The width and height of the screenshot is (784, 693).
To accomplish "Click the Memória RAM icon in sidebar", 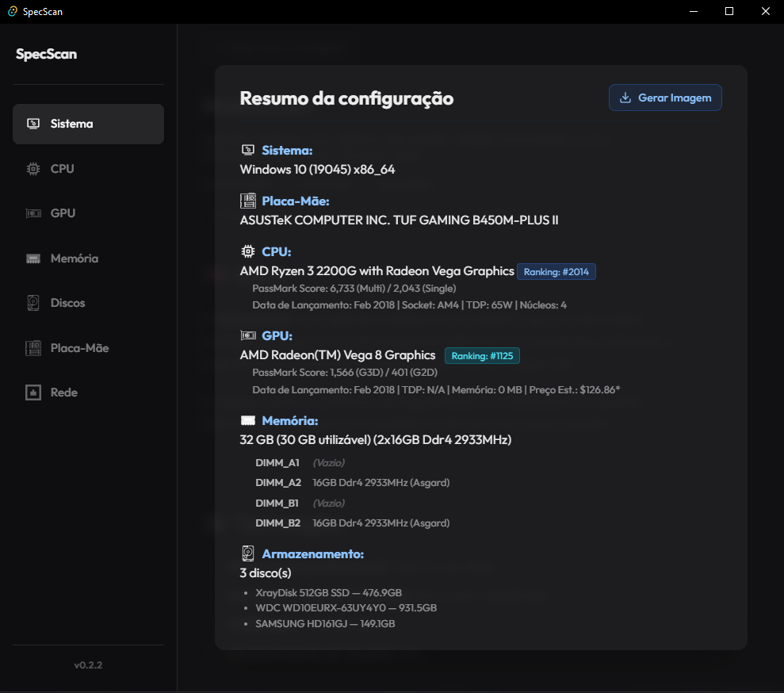I will click(x=33, y=258).
